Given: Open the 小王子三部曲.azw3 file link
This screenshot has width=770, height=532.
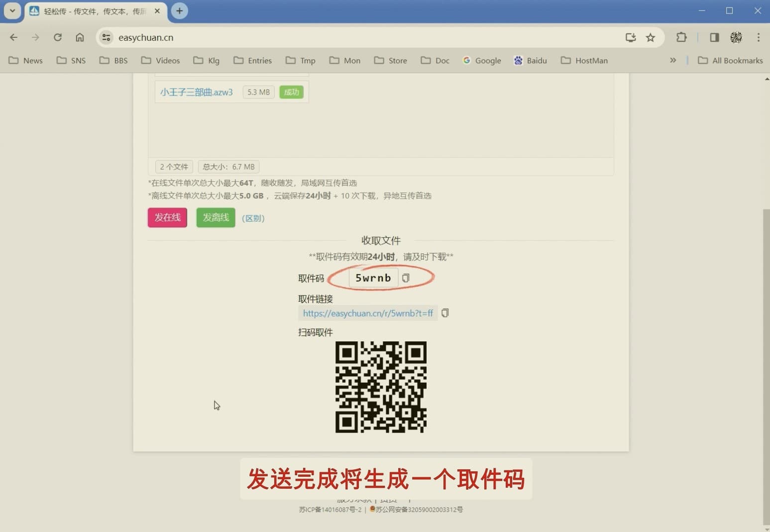Looking at the screenshot, I should [196, 92].
